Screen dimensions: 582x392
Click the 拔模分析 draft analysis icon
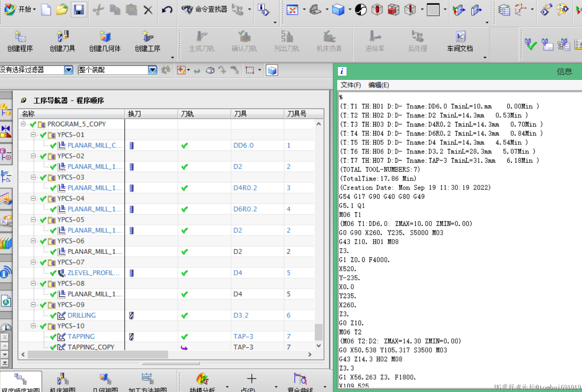coord(202,382)
